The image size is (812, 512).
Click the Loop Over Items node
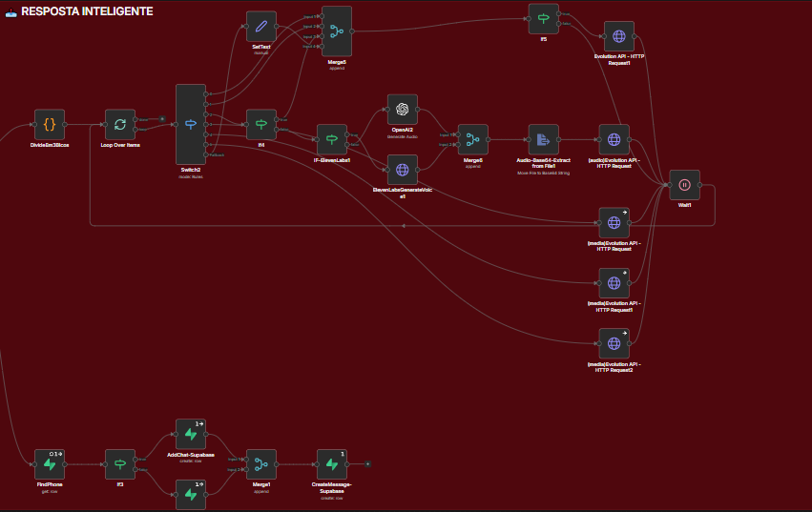[x=119, y=124]
